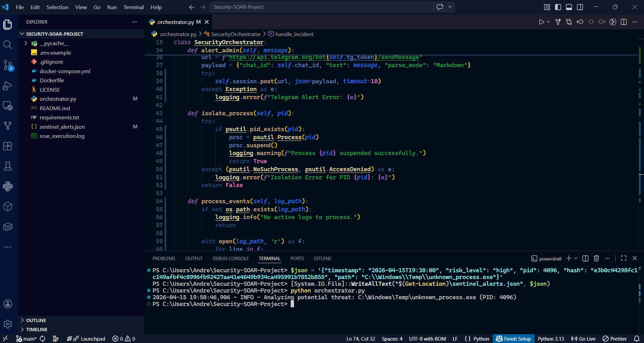The height and width of the screenshot is (343, 644).
Task: Open the Testing flask view
Action: 8,166
